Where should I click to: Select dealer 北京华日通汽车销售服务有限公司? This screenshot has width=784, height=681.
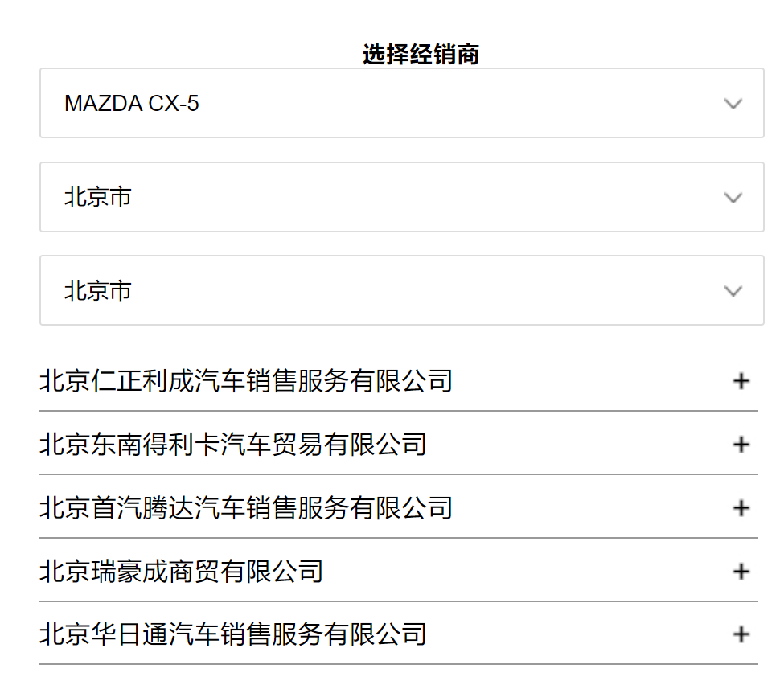click(x=233, y=634)
